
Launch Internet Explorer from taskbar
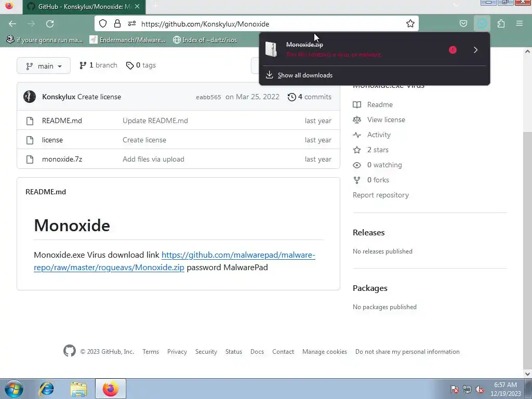[x=46, y=389]
